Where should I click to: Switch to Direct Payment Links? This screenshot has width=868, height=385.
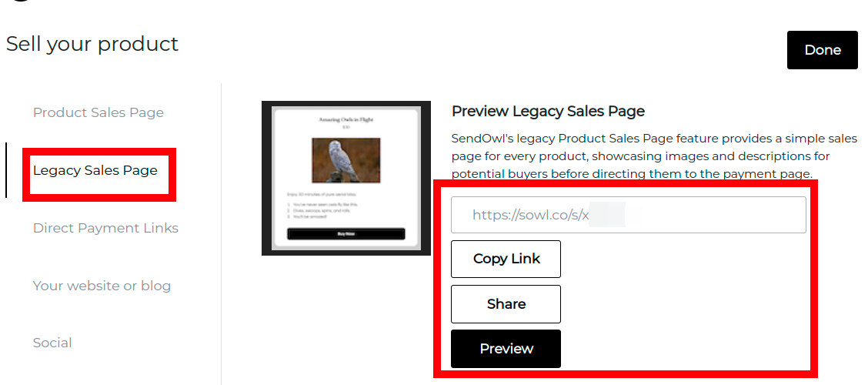click(x=105, y=228)
